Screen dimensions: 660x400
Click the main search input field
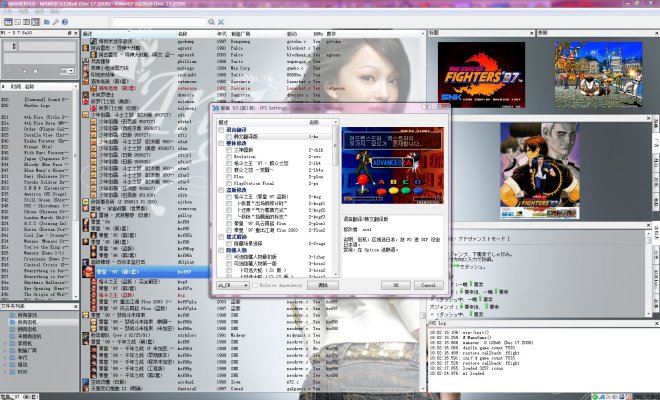point(159,22)
